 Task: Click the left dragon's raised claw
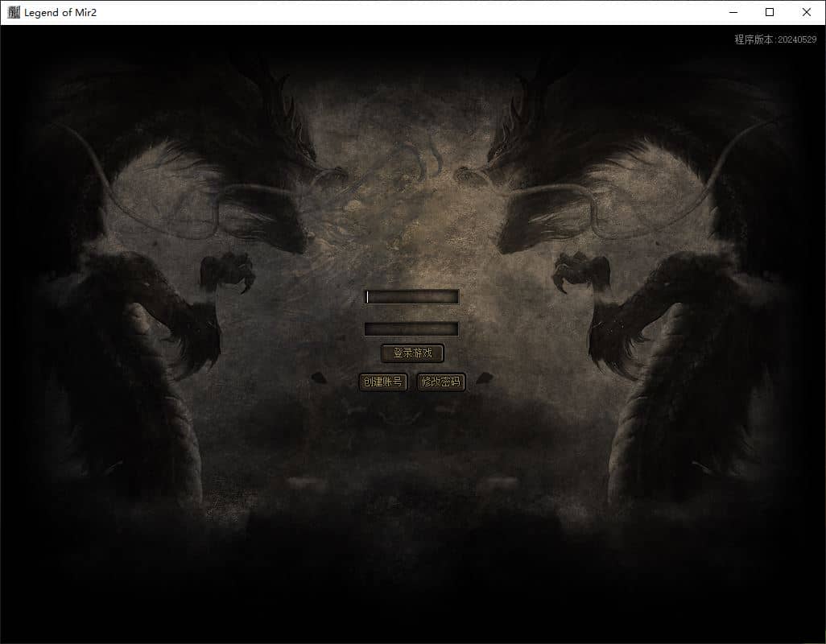(x=228, y=271)
